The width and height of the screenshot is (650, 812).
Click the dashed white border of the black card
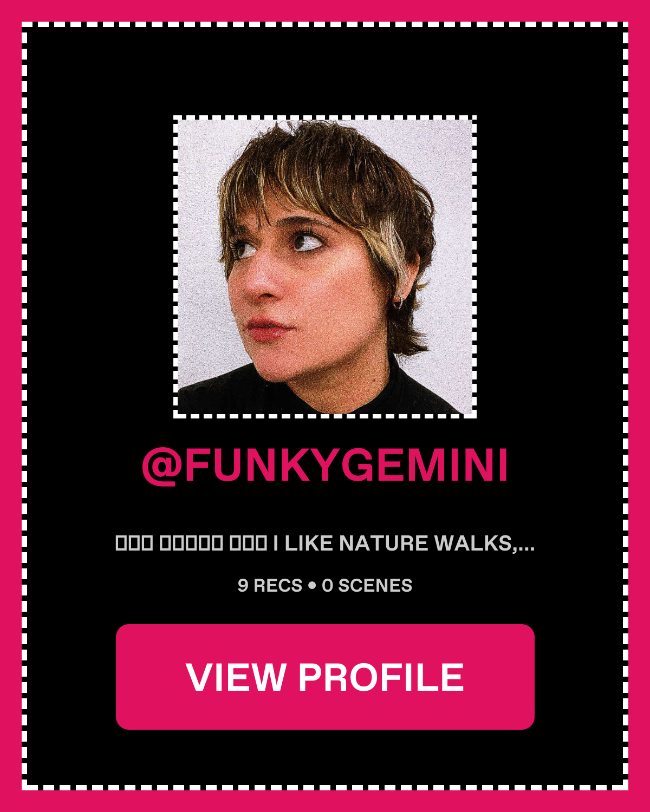tap(325, 24)
